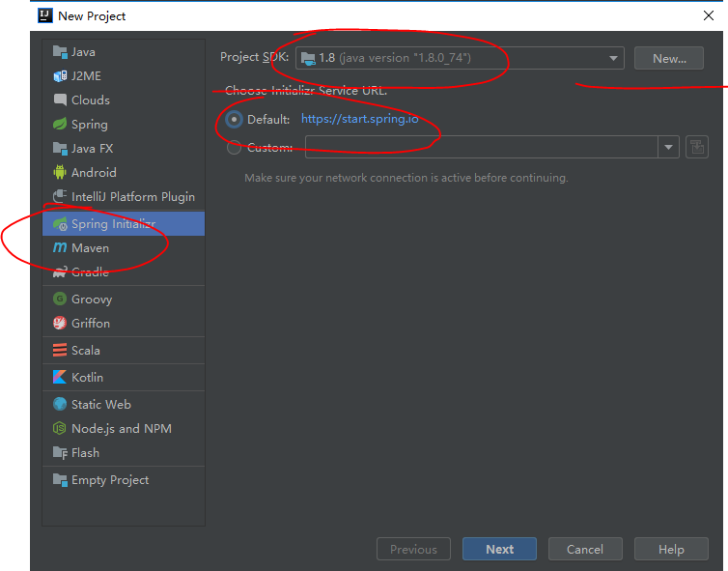Pick IntelliJ Platform Plugin entry
The height and width of the screenshot is (571, 728).
click(124, 196)
